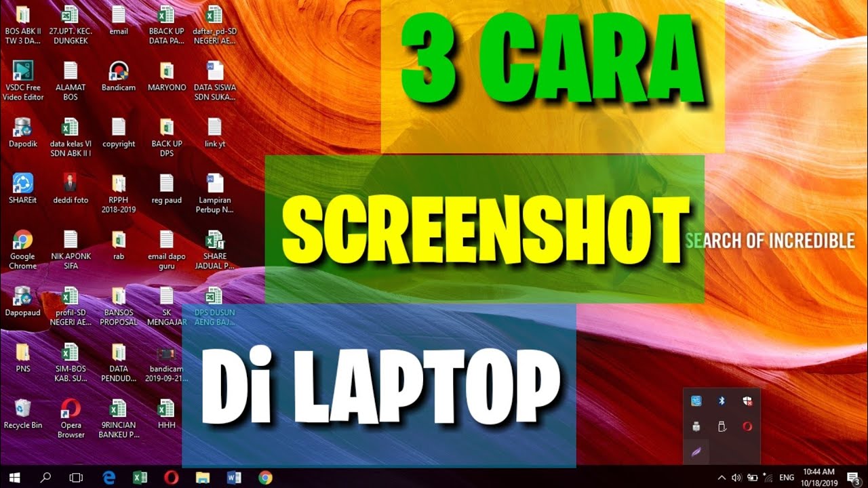Open the copyright text file

click(x=119, y=133)
